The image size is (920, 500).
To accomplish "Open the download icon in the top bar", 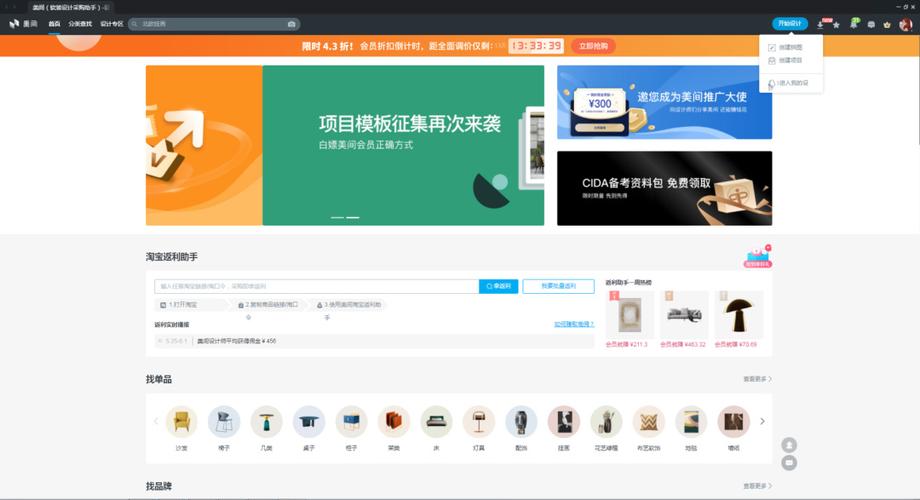I will pos(820,25).
